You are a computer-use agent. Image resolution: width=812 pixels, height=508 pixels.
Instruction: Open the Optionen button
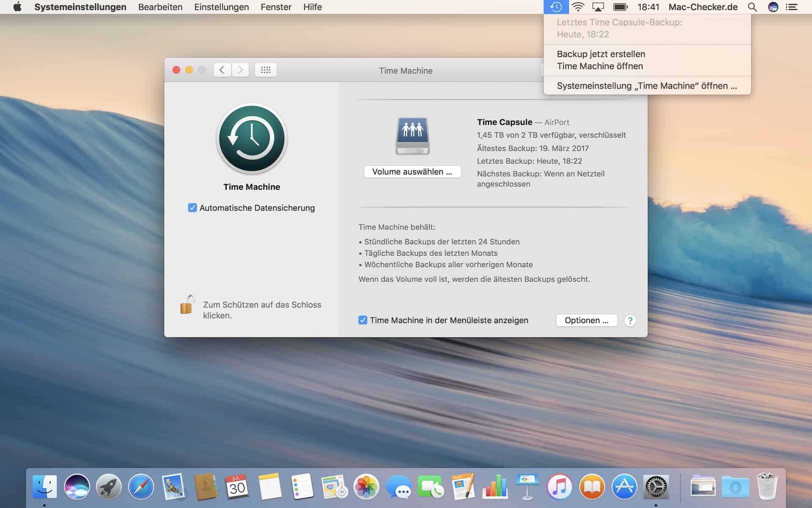(x=587, y=320)
